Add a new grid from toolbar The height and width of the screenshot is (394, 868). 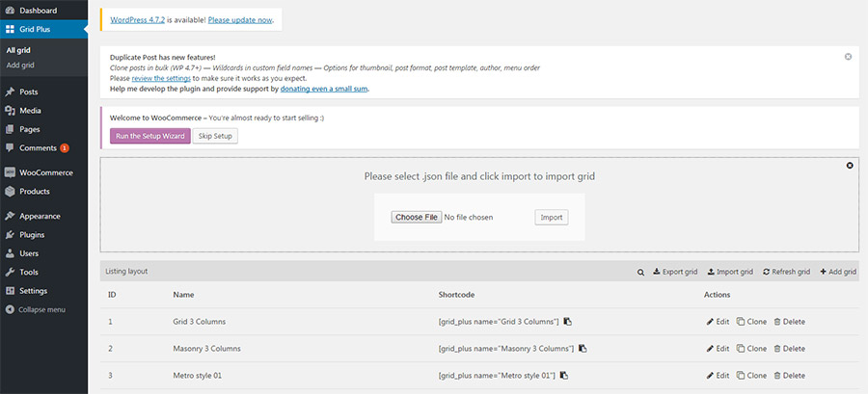(838, 273)
